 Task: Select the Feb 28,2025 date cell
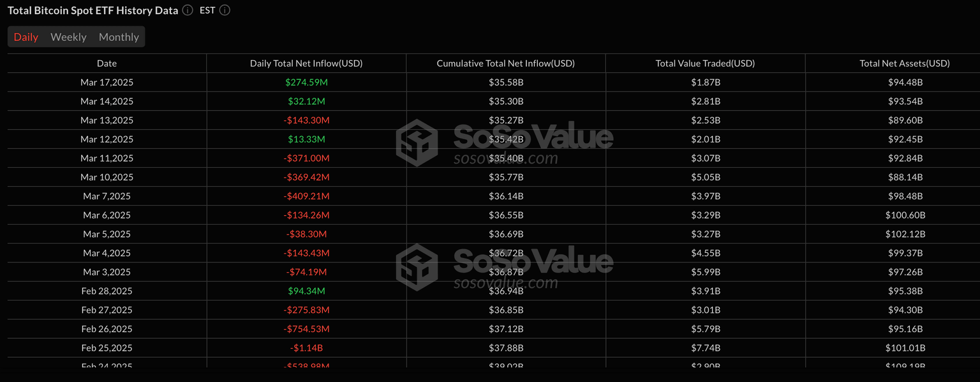tap(107, 291)
